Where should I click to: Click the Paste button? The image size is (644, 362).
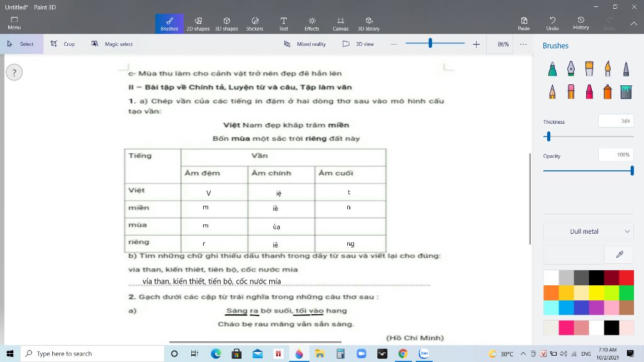[x=524, y=24]
